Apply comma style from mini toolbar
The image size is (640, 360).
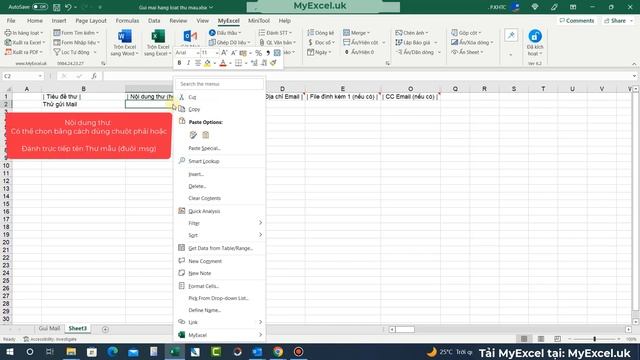click(268, 53)
